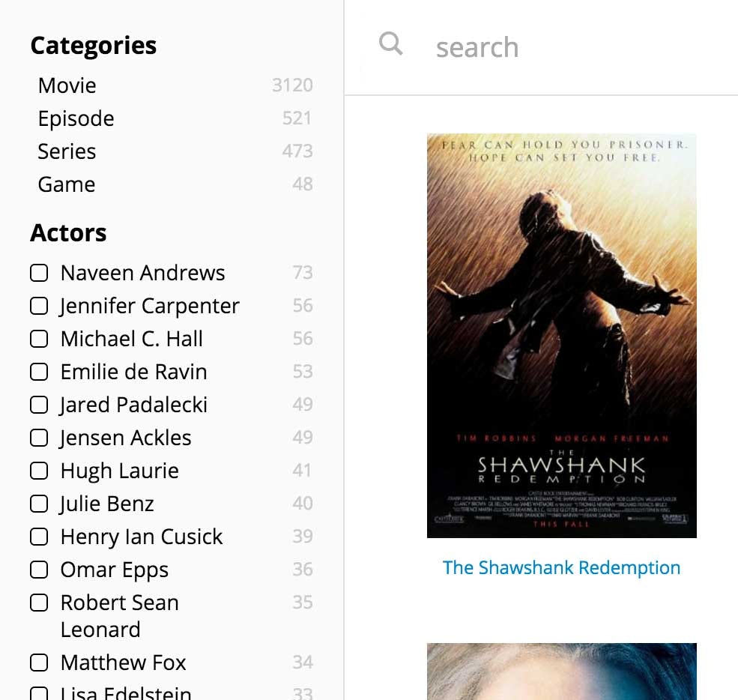Click the Omar Epps count 36
Viewport: 738px width, 700px height.
(303, 569)
